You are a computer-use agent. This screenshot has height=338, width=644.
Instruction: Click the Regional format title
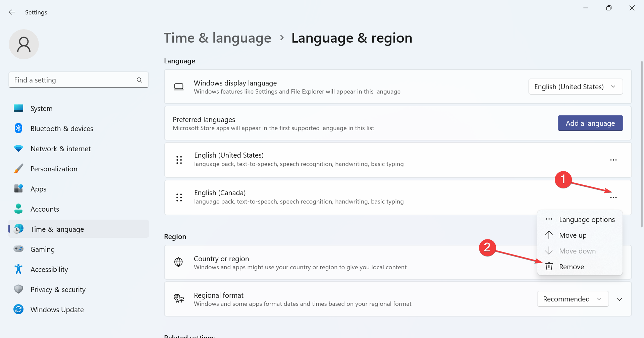pos(219,295)
